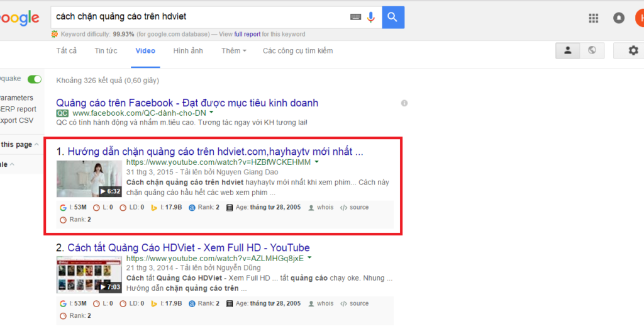Click 'LD: 0' metric in result 2
Screen dimensions: 644x326
[131, 304]
